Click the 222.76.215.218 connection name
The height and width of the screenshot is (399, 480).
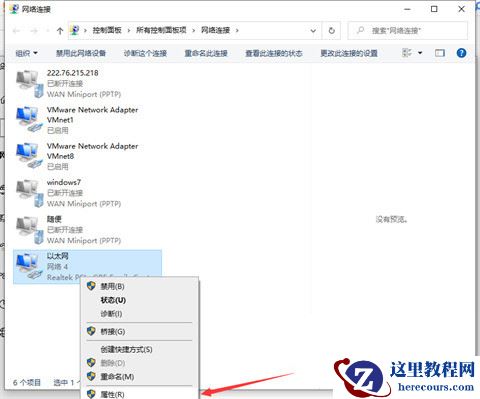73,73
